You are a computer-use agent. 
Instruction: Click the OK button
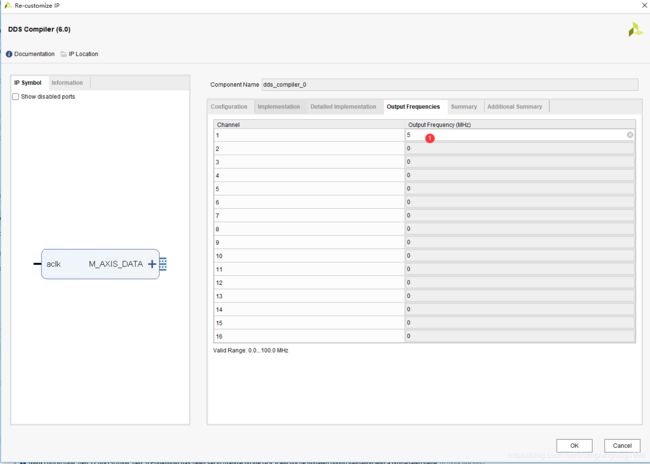(x=574, y=446)
